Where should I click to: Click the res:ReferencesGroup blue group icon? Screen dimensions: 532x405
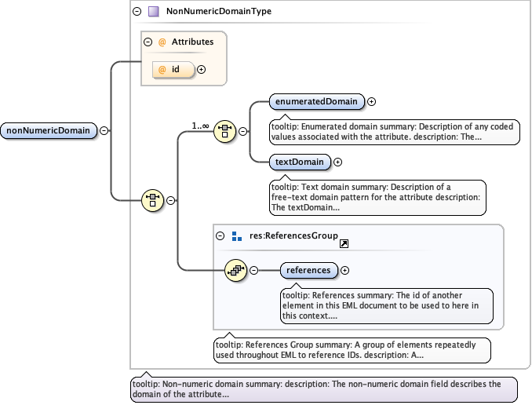coord(237,235)
